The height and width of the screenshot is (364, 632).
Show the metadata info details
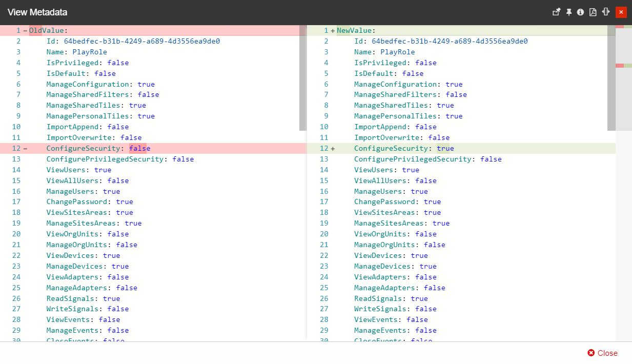pyautogui.click(x=580, y=12)
